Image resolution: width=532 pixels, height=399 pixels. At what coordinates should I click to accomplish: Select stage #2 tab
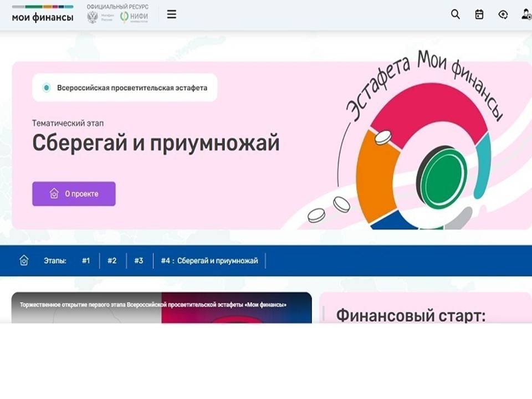[x=112, y=260]
